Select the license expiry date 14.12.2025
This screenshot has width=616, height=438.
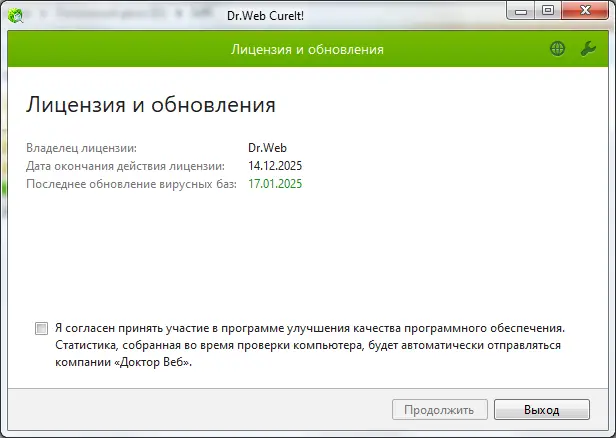point(275,166)
